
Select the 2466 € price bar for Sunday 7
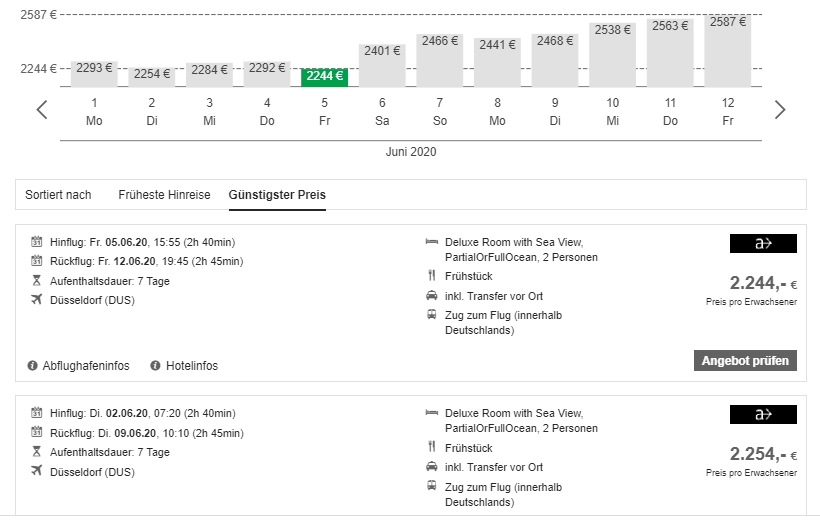point(439,61)
